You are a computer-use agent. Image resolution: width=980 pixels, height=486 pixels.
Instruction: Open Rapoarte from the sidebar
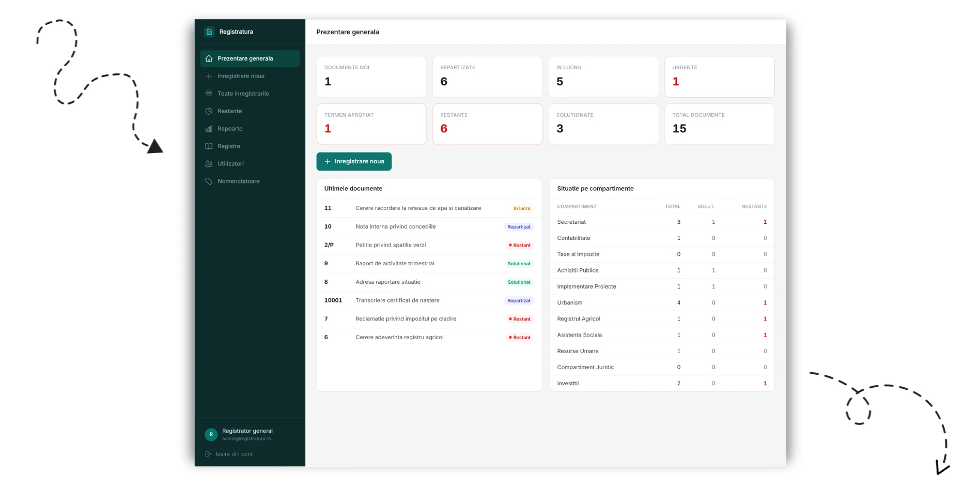(x=250, y=129)
